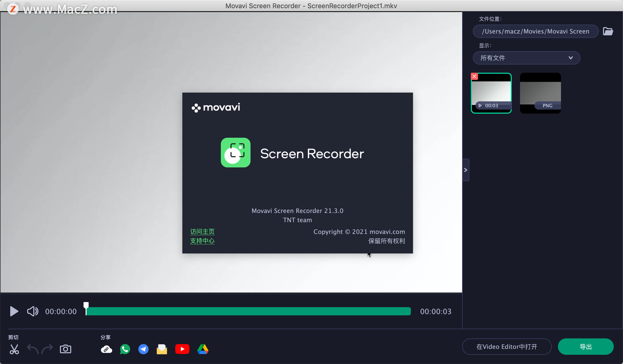Click the 00:00:03 duration text
Image resolution: width=623 pixels, height=364 pixels.
click(436, 311)
